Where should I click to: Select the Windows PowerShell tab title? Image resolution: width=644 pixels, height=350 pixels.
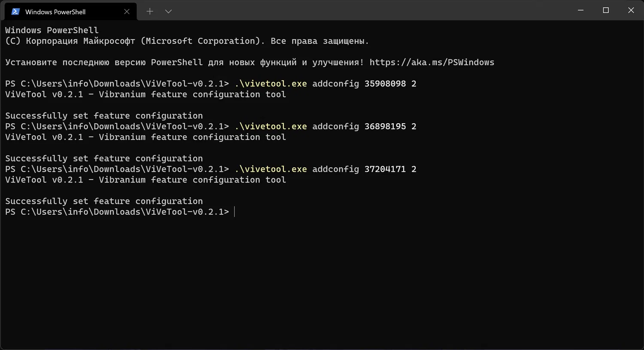[55, 12]
